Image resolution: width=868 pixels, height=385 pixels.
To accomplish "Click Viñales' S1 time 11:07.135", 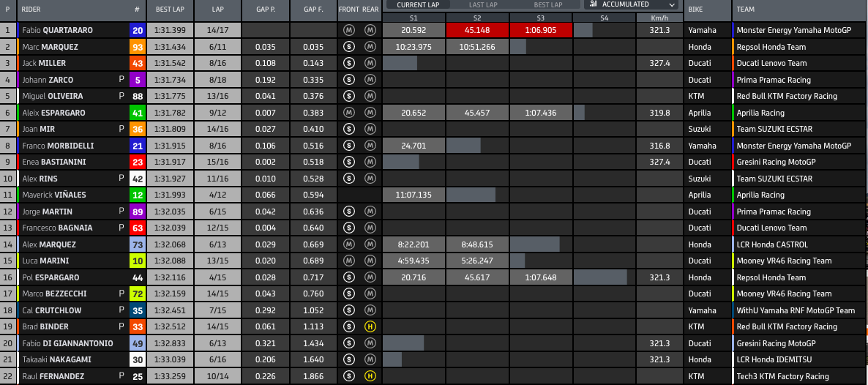I will [x=414, y=195].
